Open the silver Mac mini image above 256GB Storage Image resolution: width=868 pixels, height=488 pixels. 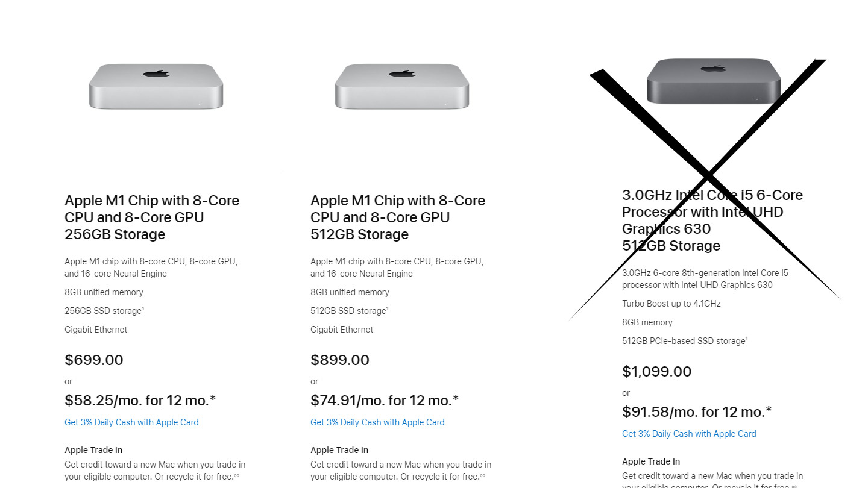pos(156,87)
